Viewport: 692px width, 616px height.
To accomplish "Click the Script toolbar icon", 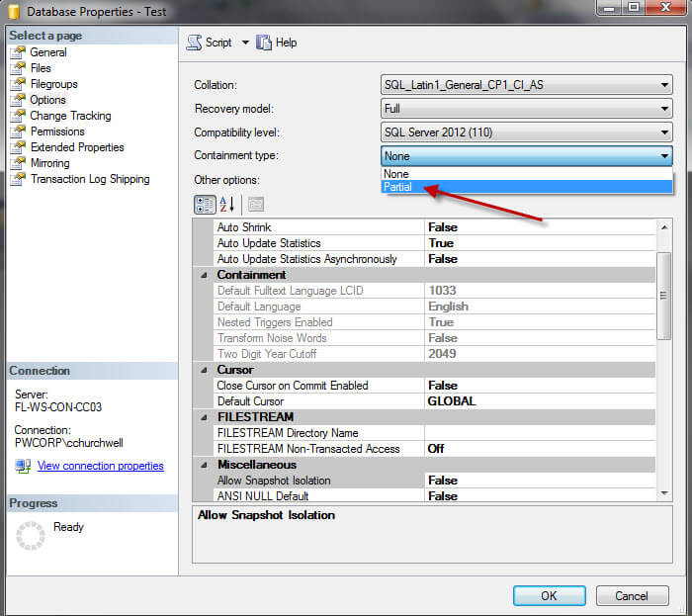I will click(194, 43).
